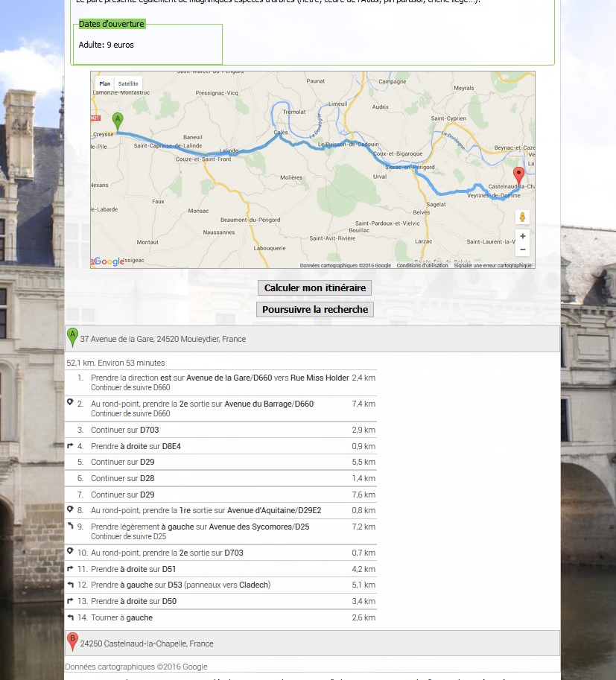Screen dimensions: 616x680
Task: Switch the map to Satellite view
Action: click(128, 83)
